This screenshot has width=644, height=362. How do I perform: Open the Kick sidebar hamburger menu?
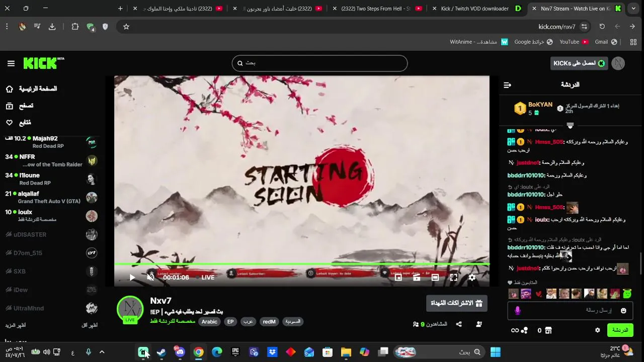11,63
